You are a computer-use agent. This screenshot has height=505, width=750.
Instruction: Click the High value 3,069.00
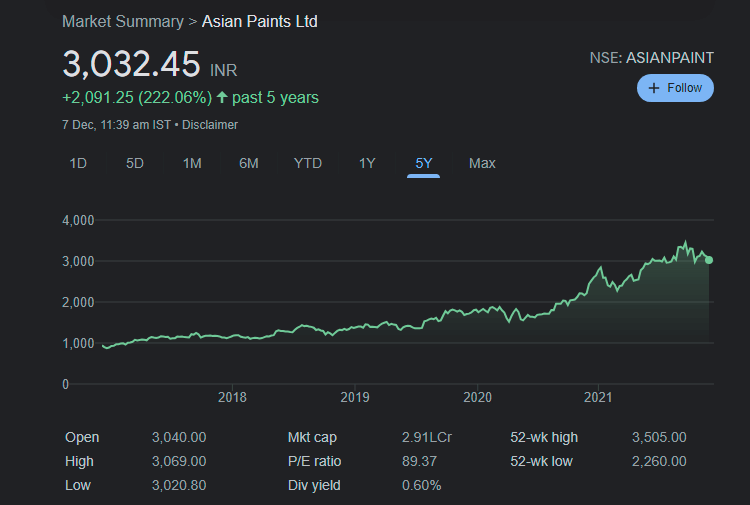[x=179, y=461]
